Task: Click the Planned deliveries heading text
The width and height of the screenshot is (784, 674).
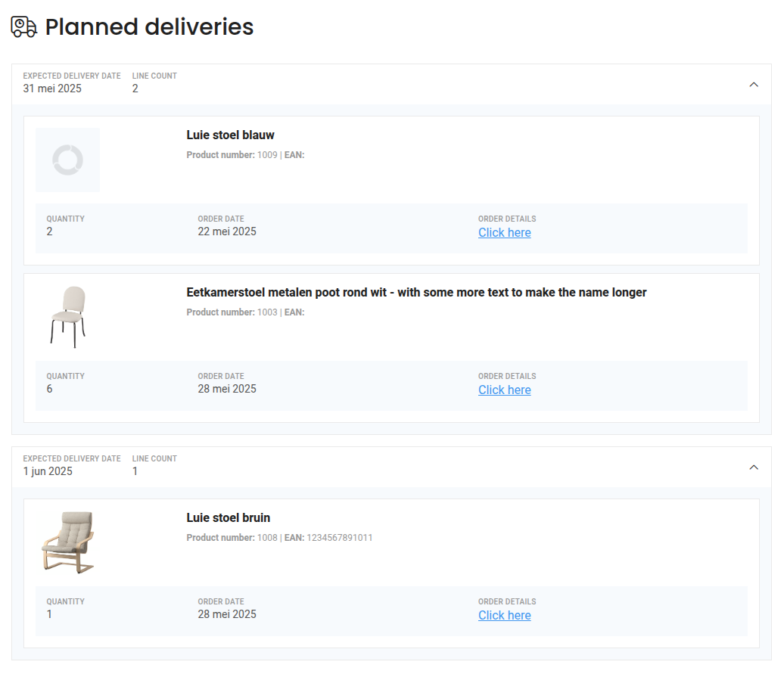Action: coord(149,27)
